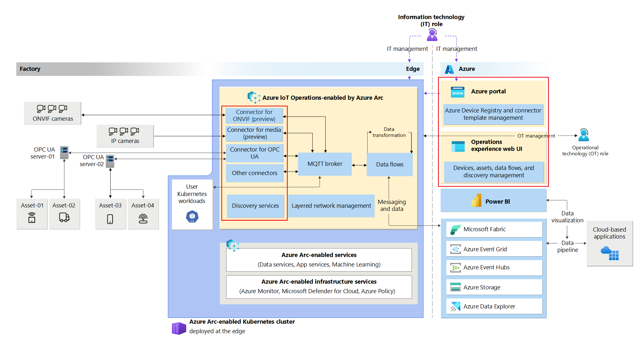Click the Information technology (IT) role heading
Screen dimensions: 644x344
pyautogui.click(x=431, y=20)
